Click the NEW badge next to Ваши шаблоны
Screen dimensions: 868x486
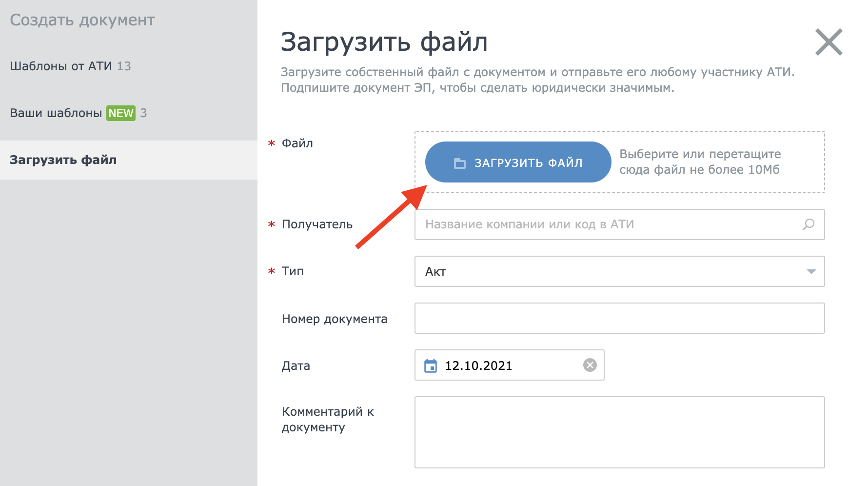coord(121,113)
